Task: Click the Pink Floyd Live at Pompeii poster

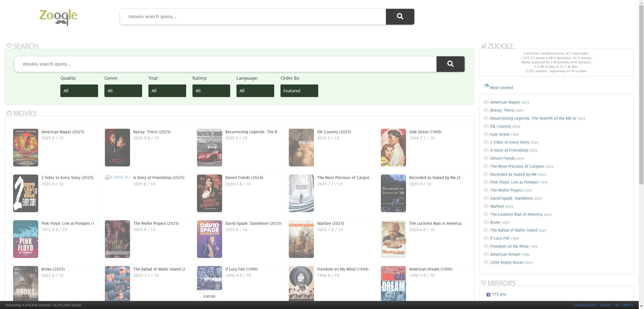Action: 26,239
